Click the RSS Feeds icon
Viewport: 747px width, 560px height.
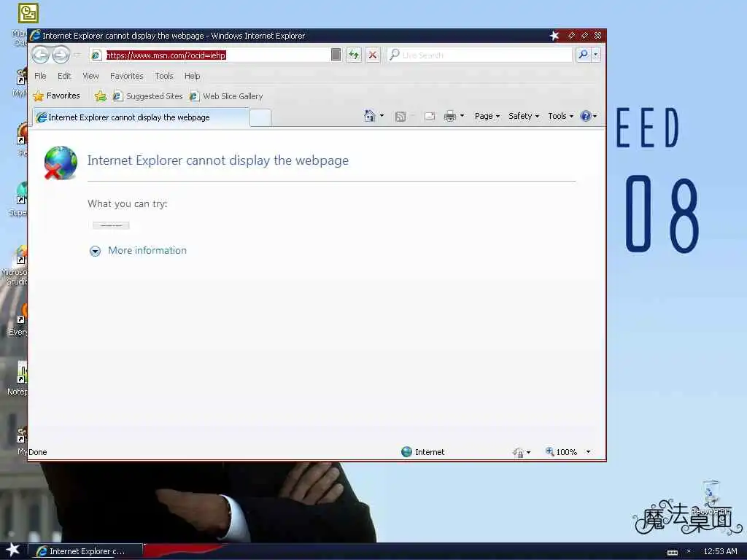[400, 116]
